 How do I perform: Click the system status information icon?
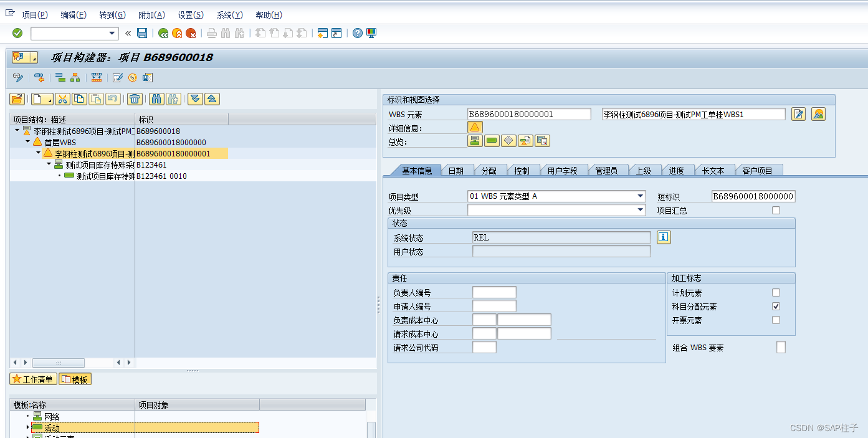click(664, 237)
